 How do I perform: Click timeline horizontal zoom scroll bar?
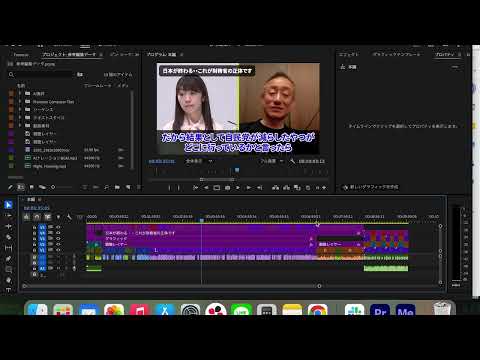172,286
